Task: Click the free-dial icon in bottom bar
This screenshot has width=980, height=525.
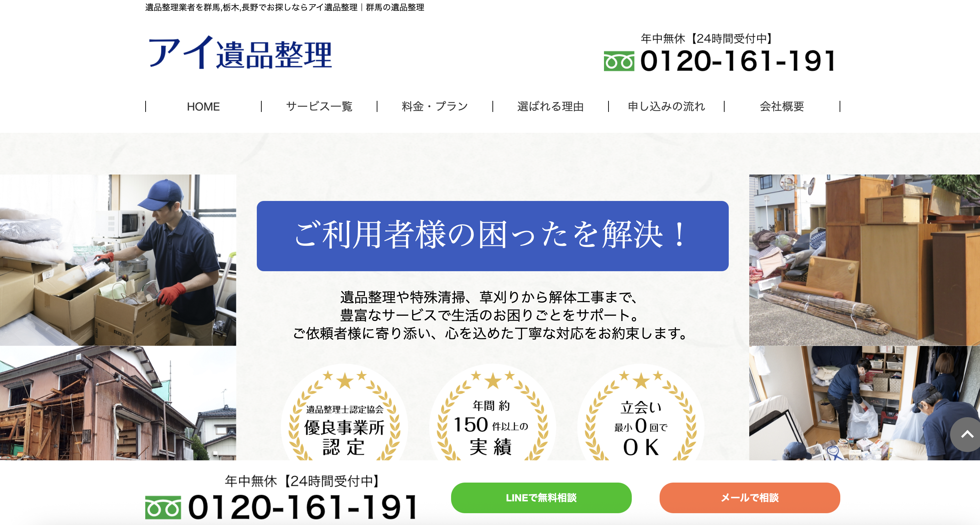Action: (163, 508)
